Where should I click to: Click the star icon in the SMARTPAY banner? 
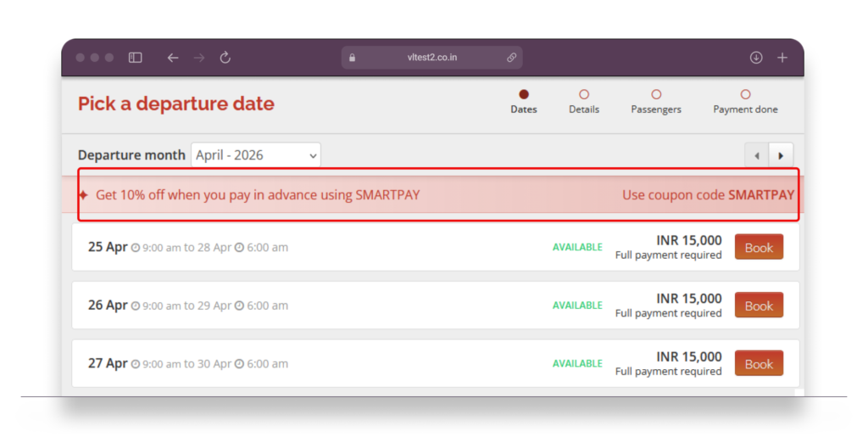coord(84,195)
